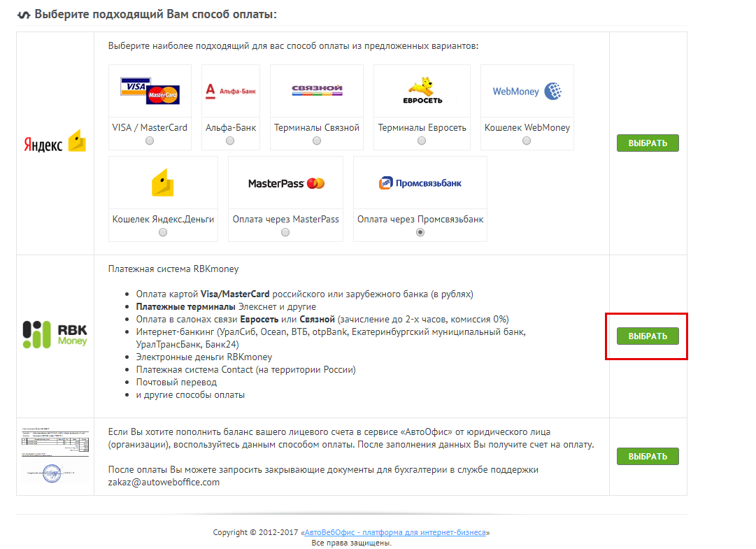The image size is (756, 549).
Task: Click the Yandex logo in the first row
Action: (x=55, y=143)
